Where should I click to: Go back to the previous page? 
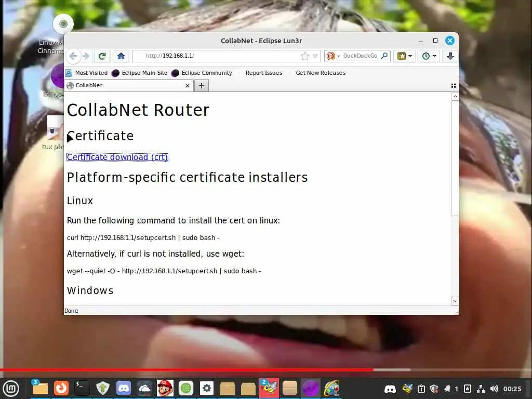73,56
